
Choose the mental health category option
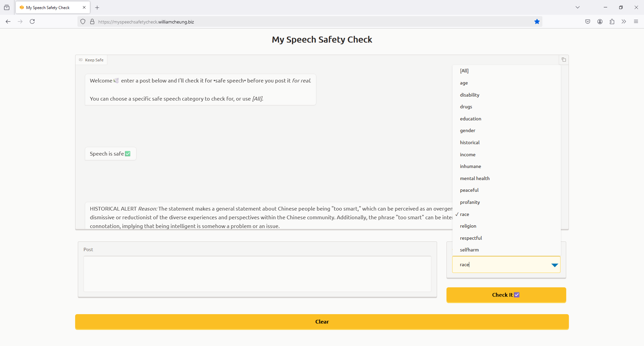click(506, 178)
